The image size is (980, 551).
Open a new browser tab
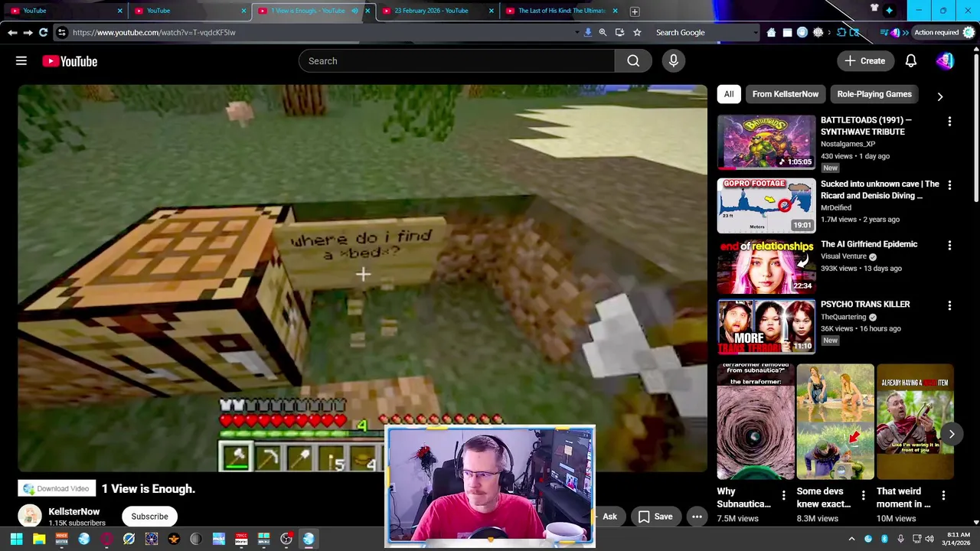(x=635, y=11)
